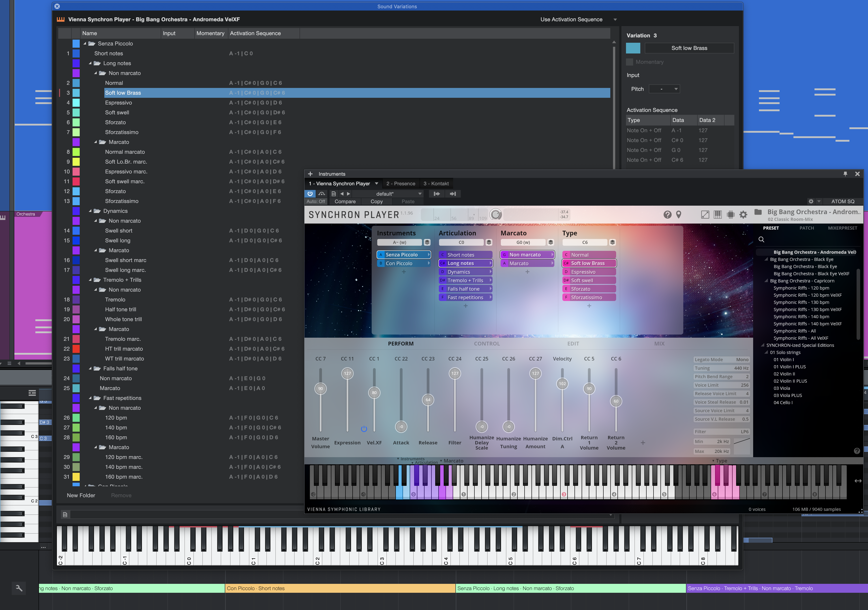Viewport: 868px width, 610px height.
Task: Tick the Momentary checkbox
Action: pos(630,62)
